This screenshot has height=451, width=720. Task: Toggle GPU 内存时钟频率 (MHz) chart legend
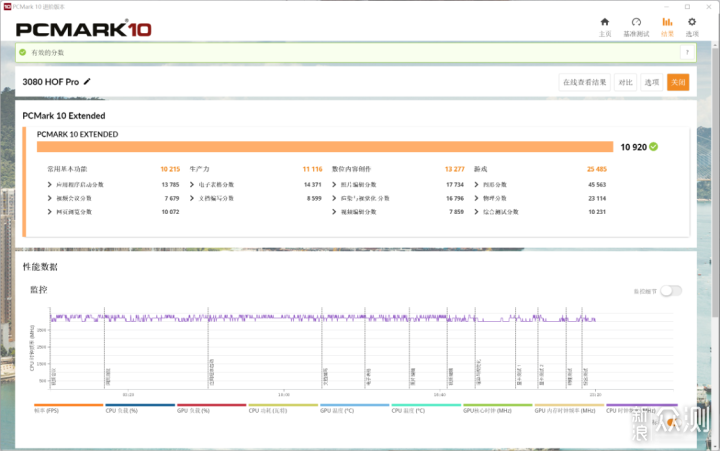569,408
